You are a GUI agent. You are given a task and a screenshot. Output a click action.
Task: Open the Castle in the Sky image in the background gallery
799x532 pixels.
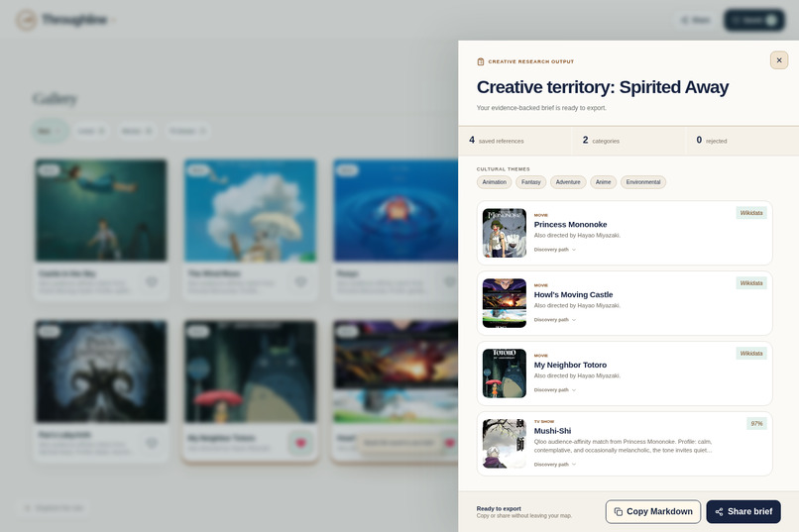[101, 210]
